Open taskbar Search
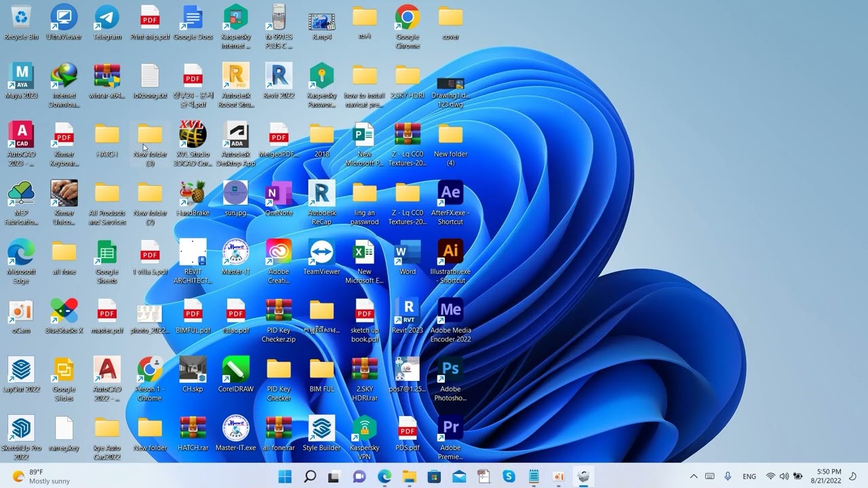 tap(310, 476)
